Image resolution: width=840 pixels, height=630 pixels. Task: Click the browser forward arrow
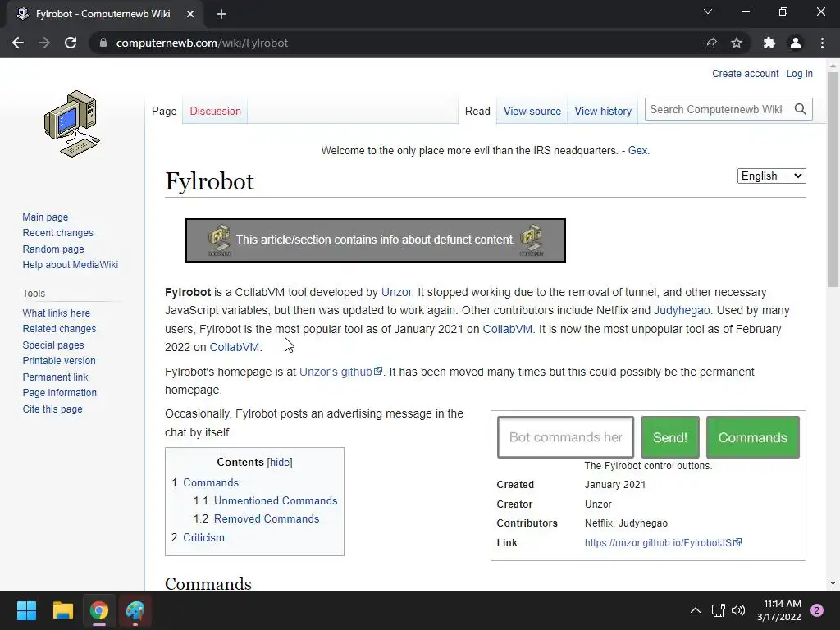pos(44,43)
